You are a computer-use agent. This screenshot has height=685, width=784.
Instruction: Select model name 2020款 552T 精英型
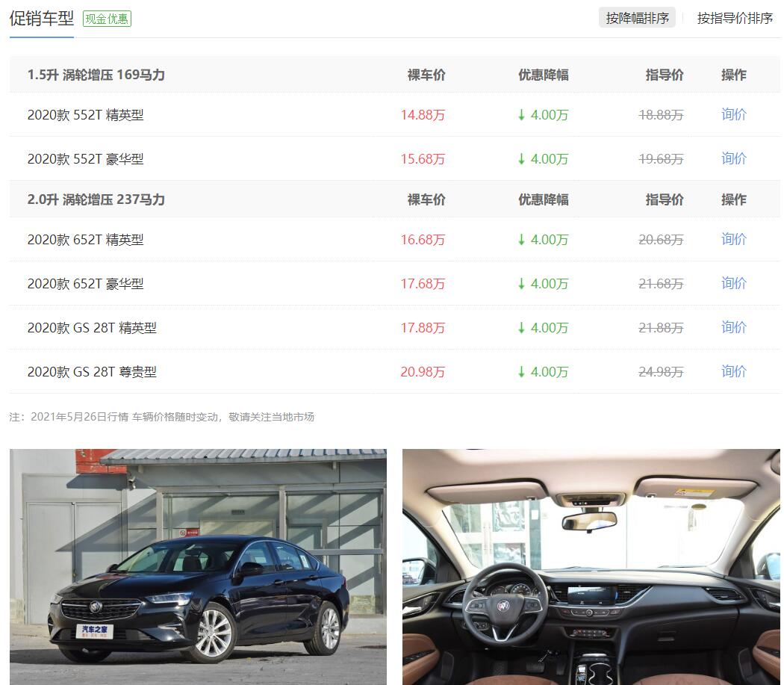(86, 115)
